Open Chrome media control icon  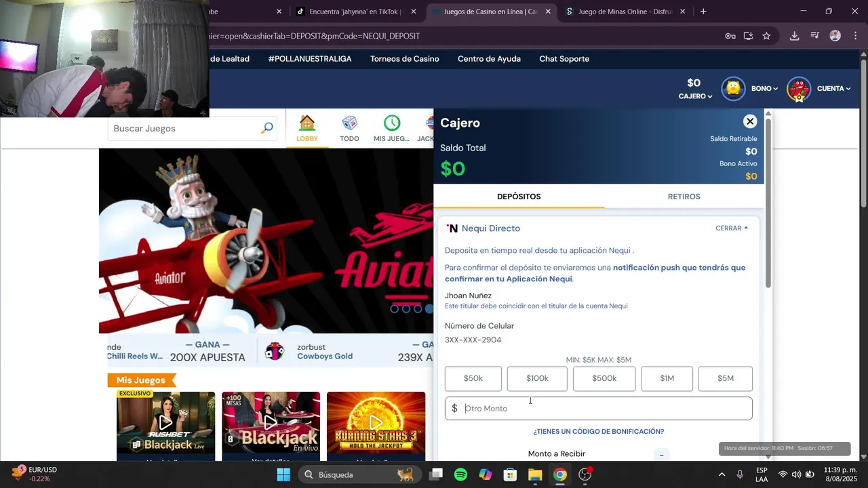tap(815, 36)
